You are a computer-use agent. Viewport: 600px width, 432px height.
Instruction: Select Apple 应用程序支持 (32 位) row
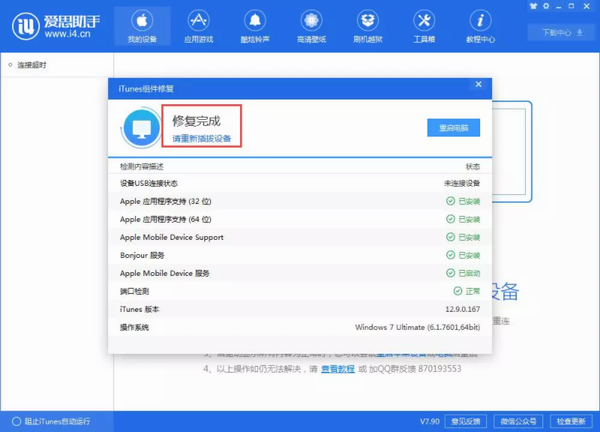click(300, 201)
